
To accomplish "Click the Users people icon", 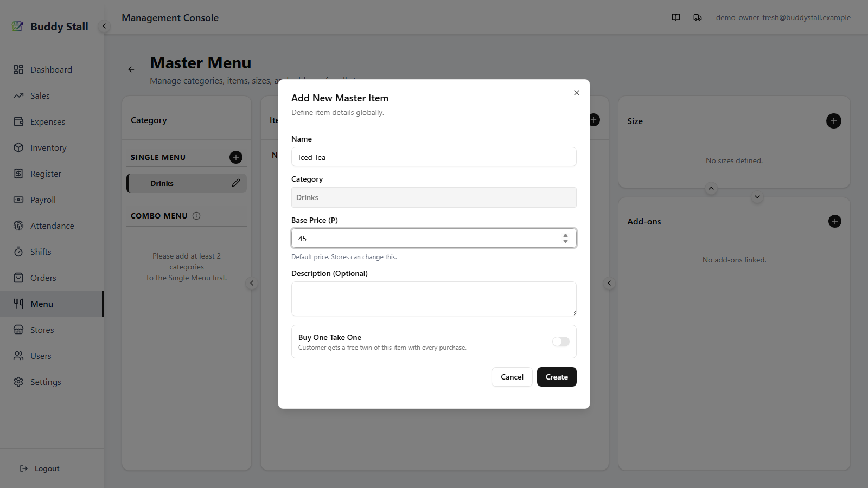I will (18, 356).
